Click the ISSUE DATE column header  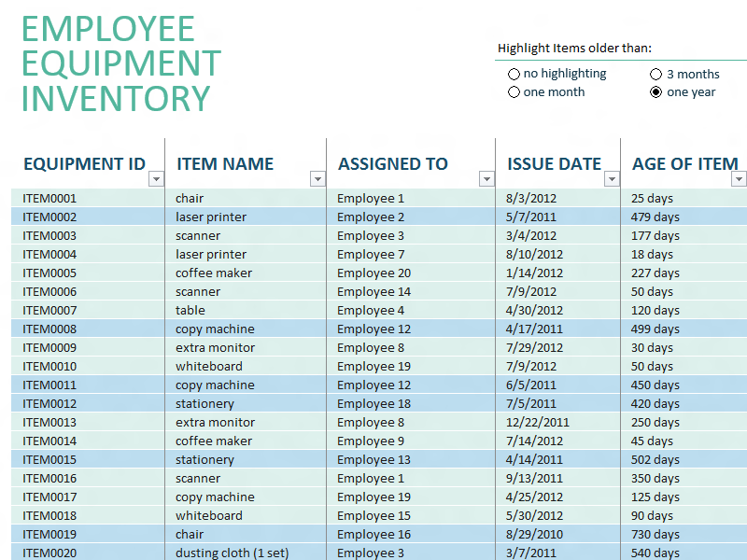point(554,164)
